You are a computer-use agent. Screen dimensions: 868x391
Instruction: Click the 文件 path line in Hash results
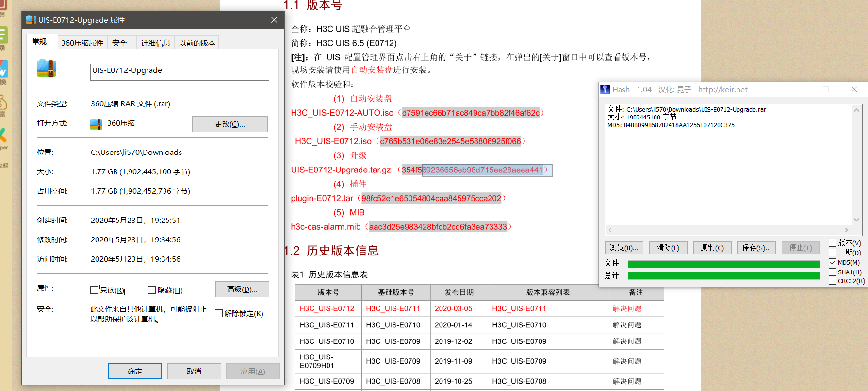[687, 110]
